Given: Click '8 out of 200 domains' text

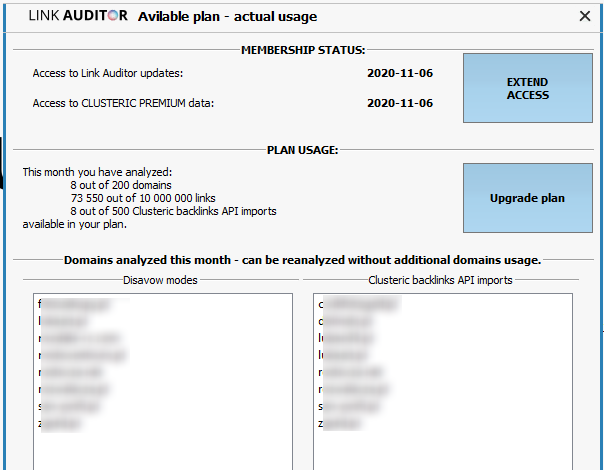Looking at the screenshot, I should coord(121,185).
